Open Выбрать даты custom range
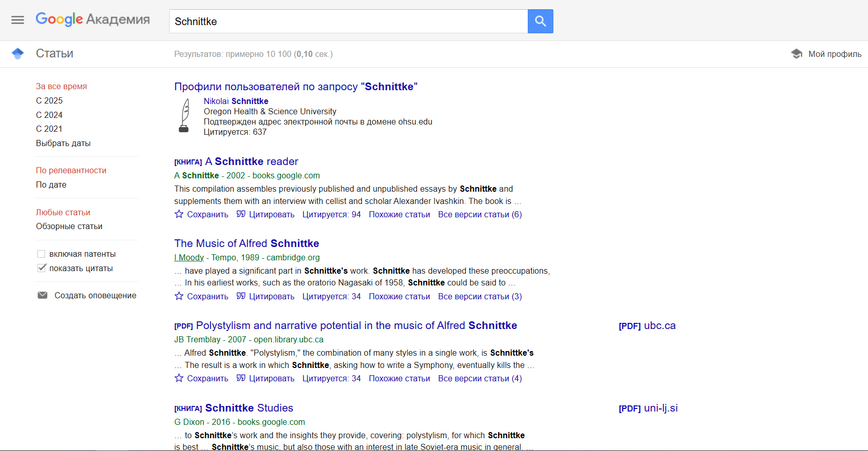Screen dimensions: 868x451 click(x=63, y=143)
